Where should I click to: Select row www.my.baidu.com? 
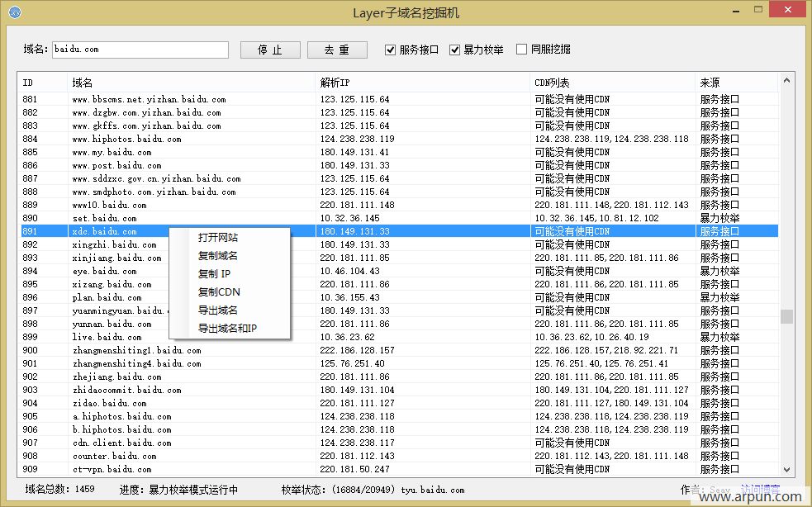pyautogui.click(x=399, y=152)
